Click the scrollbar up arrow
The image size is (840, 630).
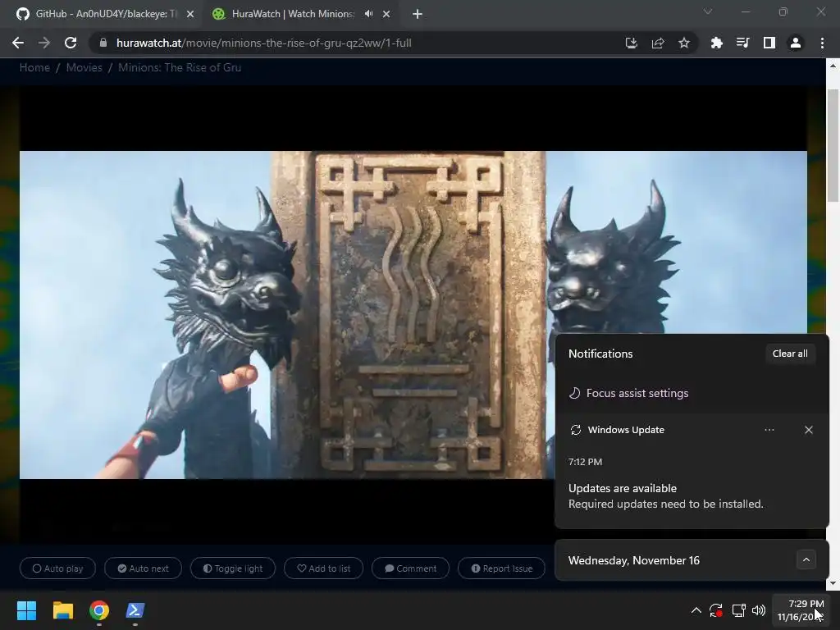pos(833,66)
